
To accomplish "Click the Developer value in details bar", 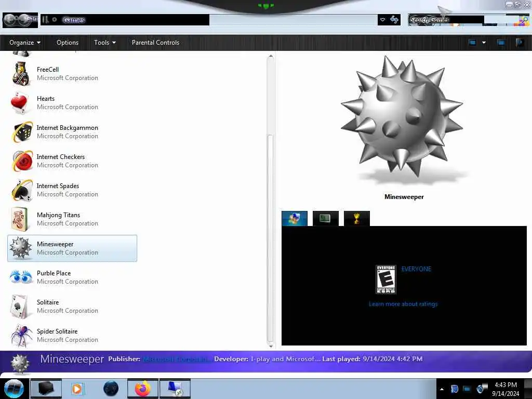I will click(x=285, y=359).
